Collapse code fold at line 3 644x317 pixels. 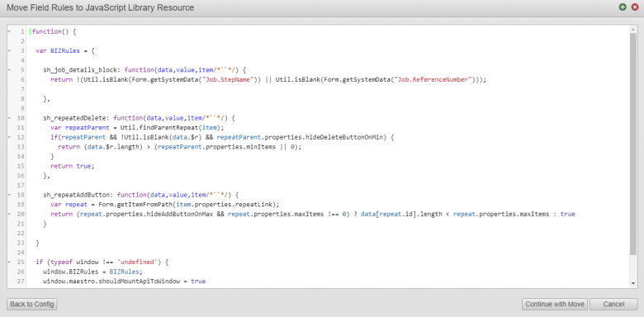tap(9, 51)
